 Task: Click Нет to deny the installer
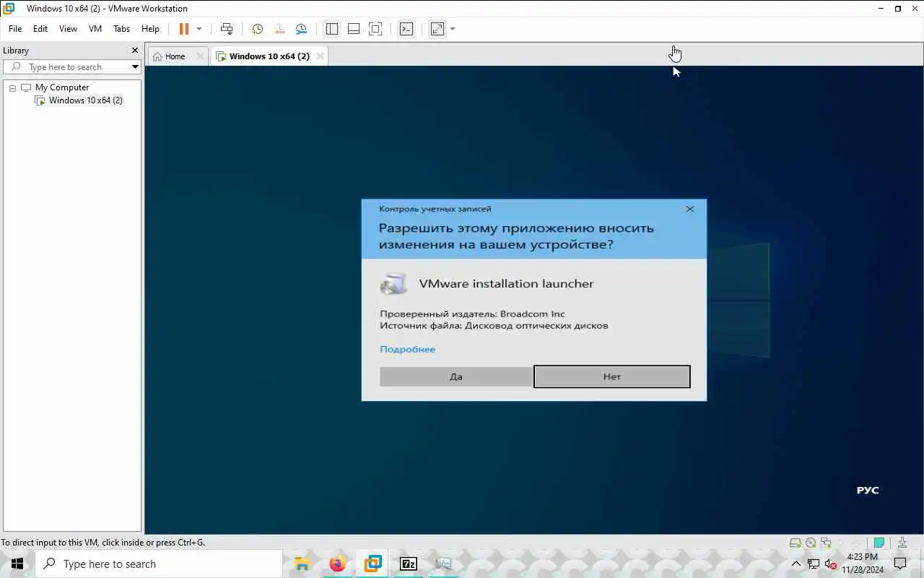point(612,376)
